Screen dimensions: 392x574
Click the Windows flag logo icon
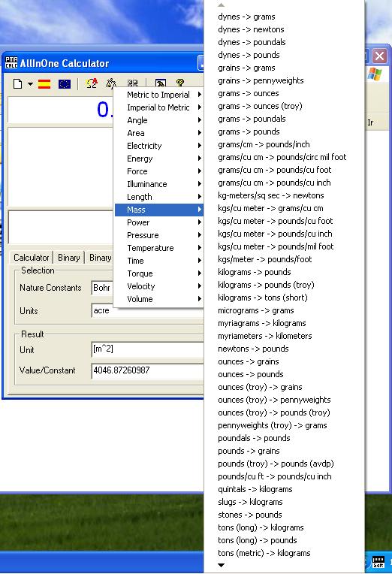375,74
